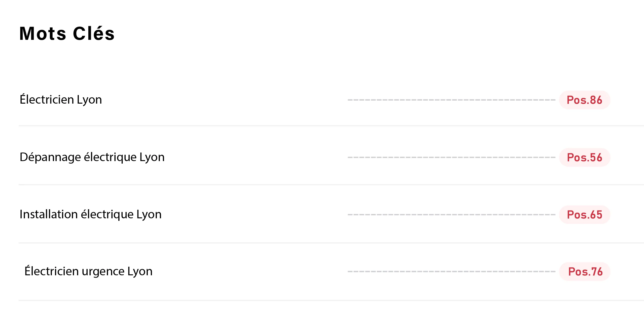Click the "Mots Clés" heading

pos(67,34)
